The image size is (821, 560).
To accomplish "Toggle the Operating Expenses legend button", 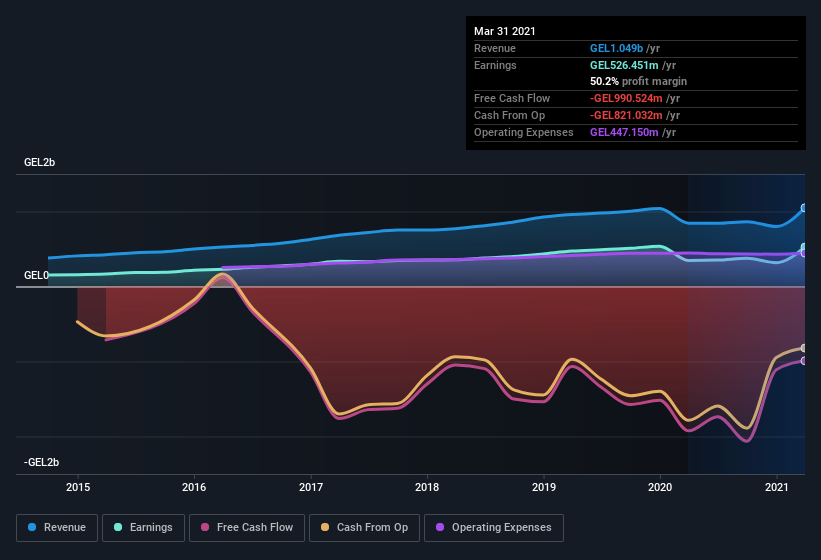I will (493, 527).
